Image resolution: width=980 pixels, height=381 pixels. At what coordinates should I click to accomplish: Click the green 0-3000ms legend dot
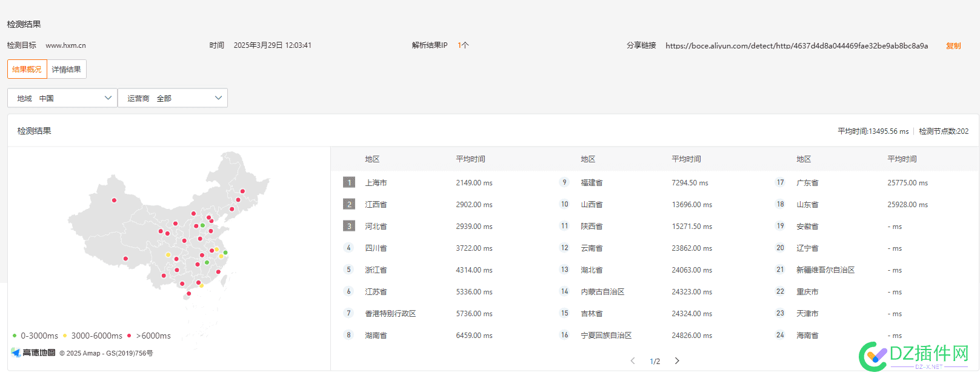coord(15,336)
